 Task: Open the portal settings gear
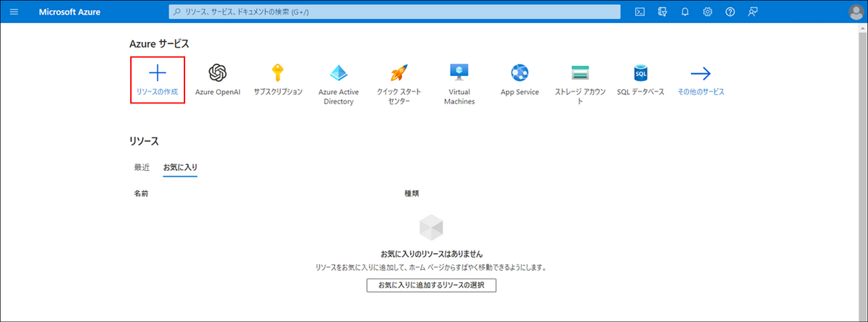[707, 12]
